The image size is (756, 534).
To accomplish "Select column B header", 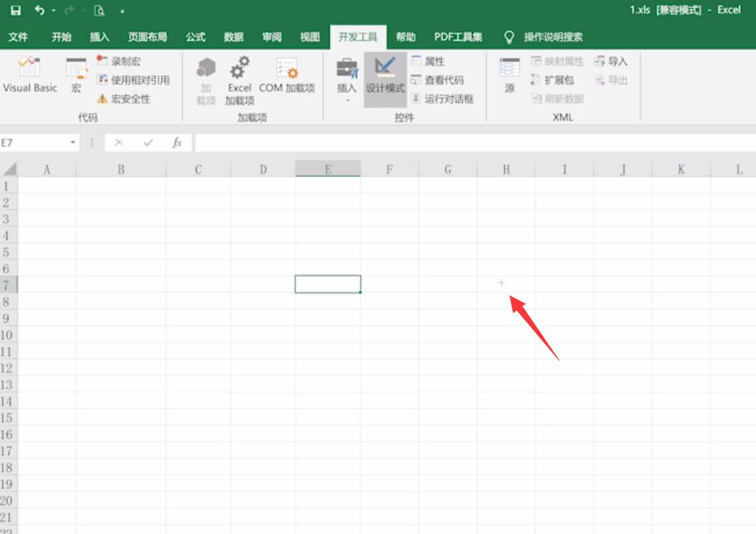I will pos(121,169).
